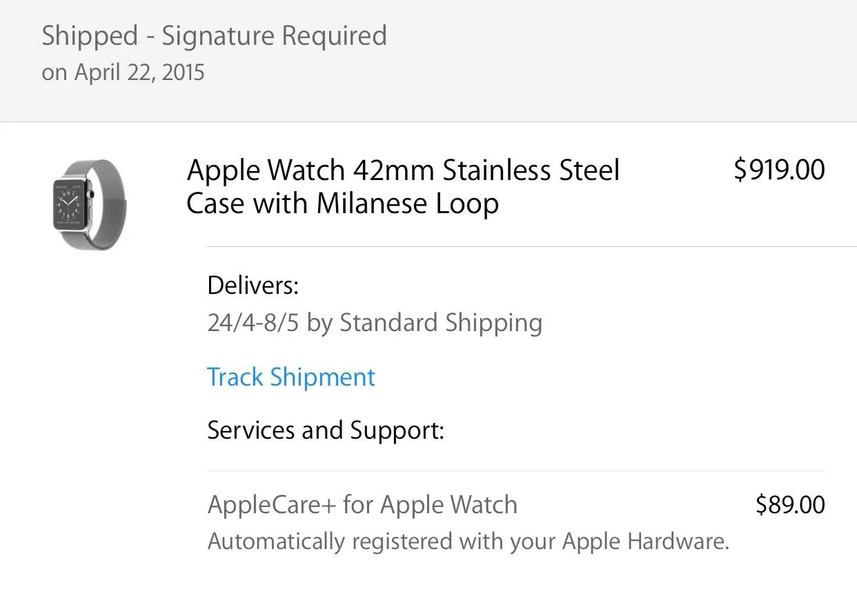Click the "Stainless Steel" words in title
Image resolution: width=857 pixels, height=616 pixels.
531,170
